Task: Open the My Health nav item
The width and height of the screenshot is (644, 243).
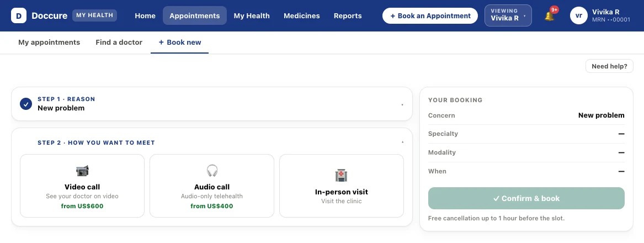Action: [x=252, y=15]
